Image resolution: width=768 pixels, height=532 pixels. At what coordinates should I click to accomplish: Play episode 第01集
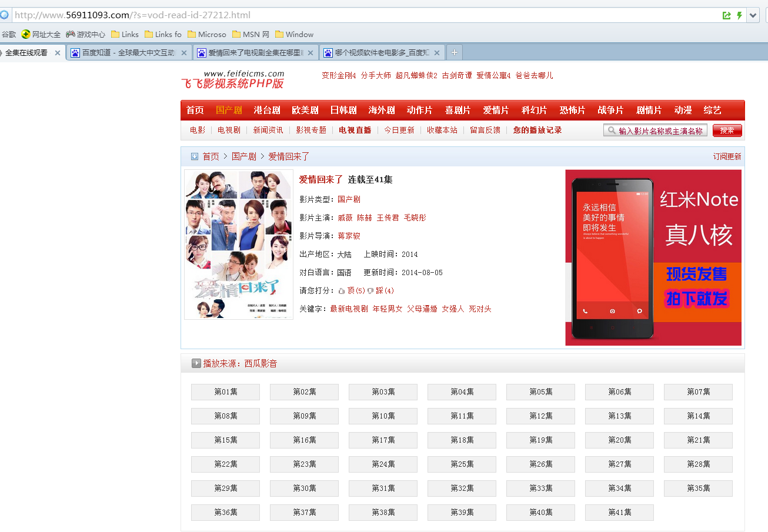tap(225, 392)
